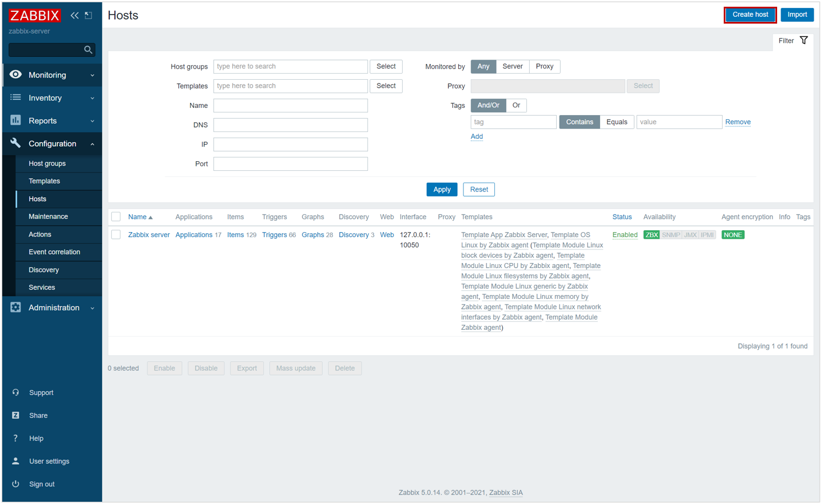Click the Inventory list icon
The width and height of the screenshot is (821, 504).
(x=16, y=98)
